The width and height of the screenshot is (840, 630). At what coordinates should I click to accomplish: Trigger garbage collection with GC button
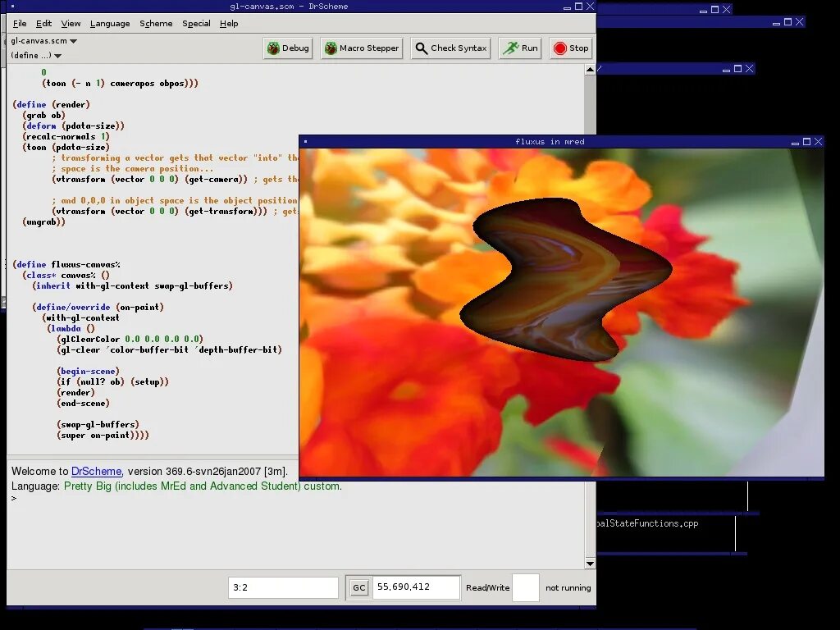pyautogui.click(x=359, y=587)
